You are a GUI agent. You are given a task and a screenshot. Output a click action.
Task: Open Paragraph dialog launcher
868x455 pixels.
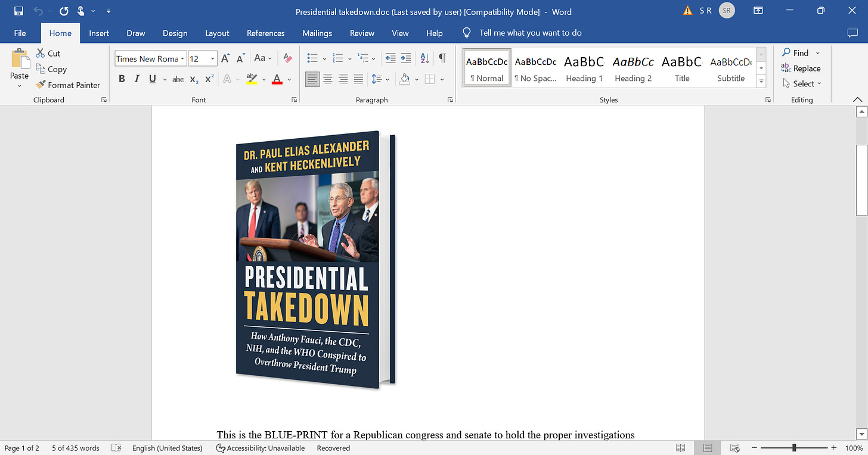pos(450,100)
